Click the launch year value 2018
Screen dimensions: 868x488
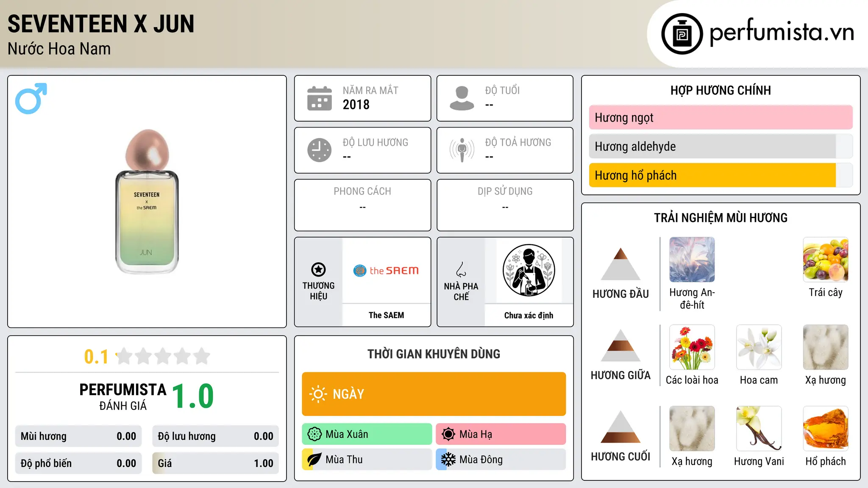[x=356, y=105]
